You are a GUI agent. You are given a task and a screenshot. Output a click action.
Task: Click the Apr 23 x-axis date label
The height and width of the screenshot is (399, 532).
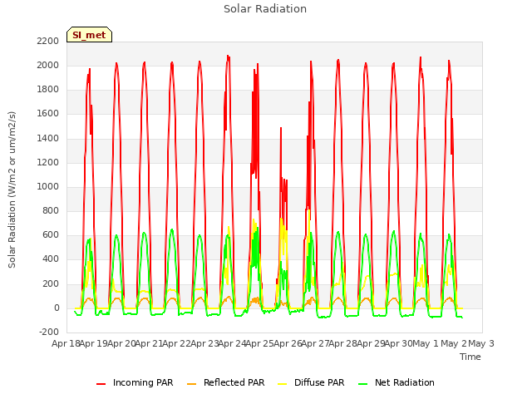[x=205, y=343]
